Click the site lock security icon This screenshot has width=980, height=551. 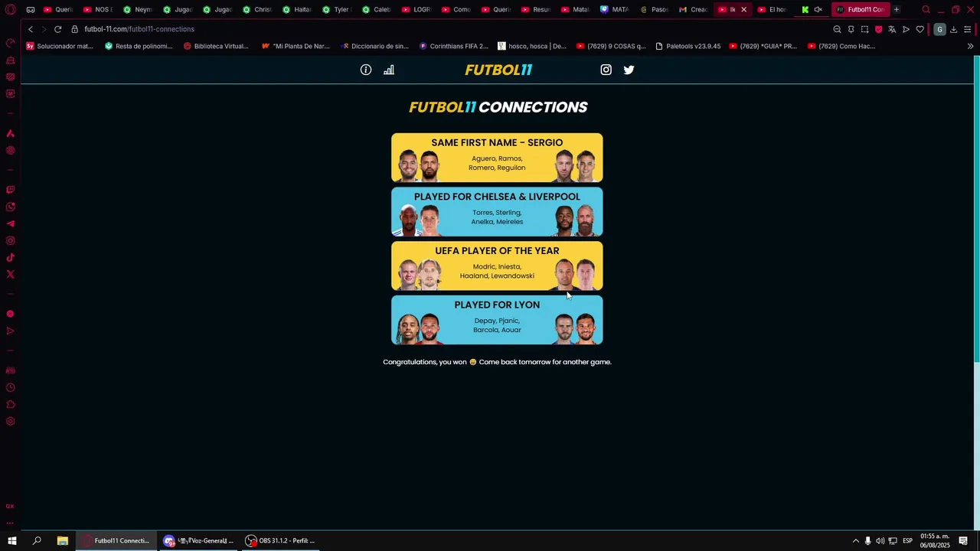tap(75, 29)
